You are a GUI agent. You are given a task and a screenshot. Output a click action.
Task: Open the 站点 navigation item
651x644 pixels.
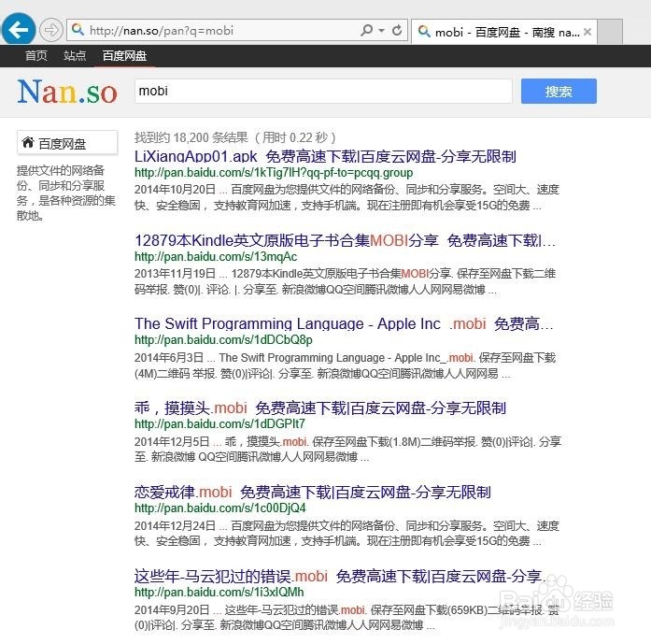pos(75,55)
